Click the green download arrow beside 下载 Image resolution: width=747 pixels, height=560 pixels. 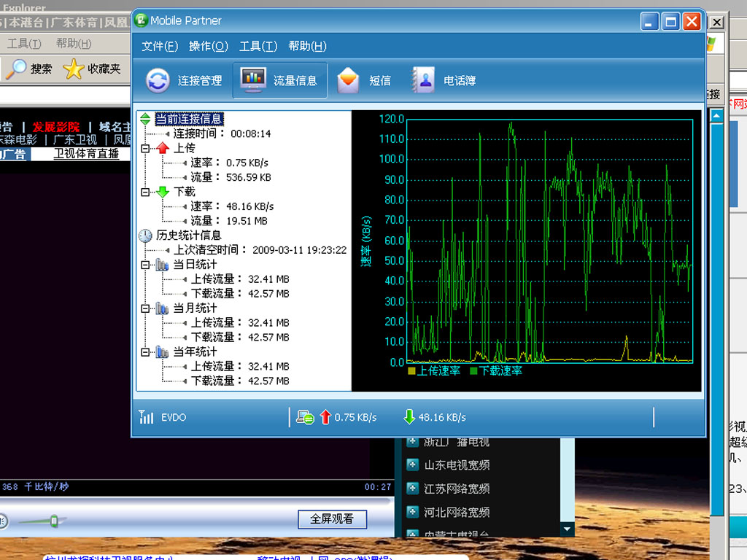click(163, 192)
